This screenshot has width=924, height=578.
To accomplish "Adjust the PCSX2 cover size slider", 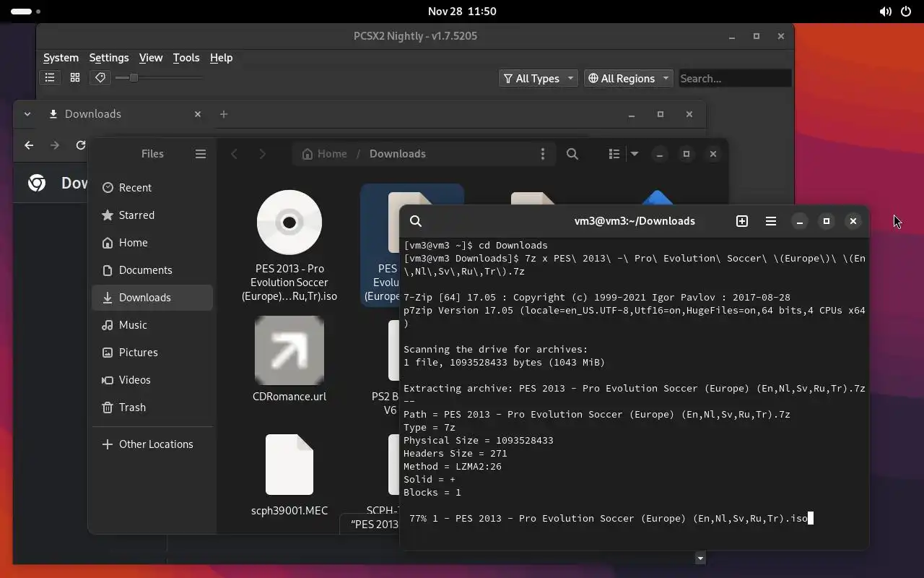I will pyautogui.click(x=159, y=78).
